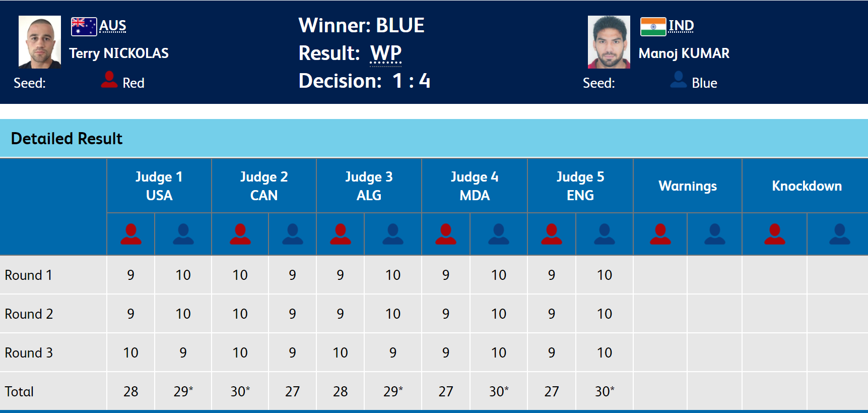Image resolution: width=868 pixels, height=413 pixels.
Task: Click the WP result abbreviation
Action: coord(386,53)
